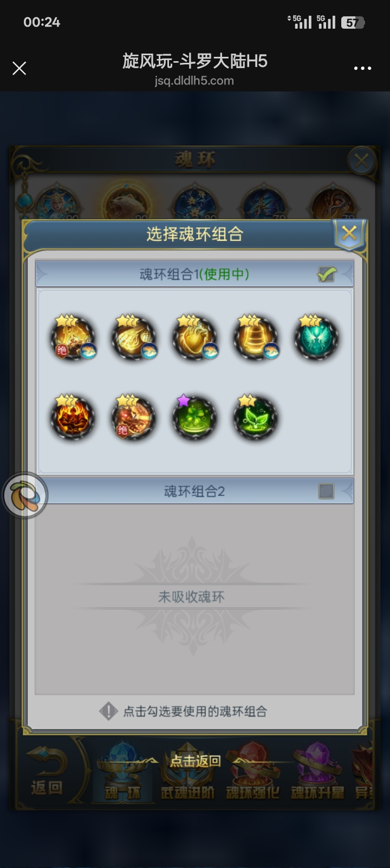This screenshot has width=390, height=868.
Task: Open the browser three-dot menu
Action: pyautogui.click(x=362, y=68)
